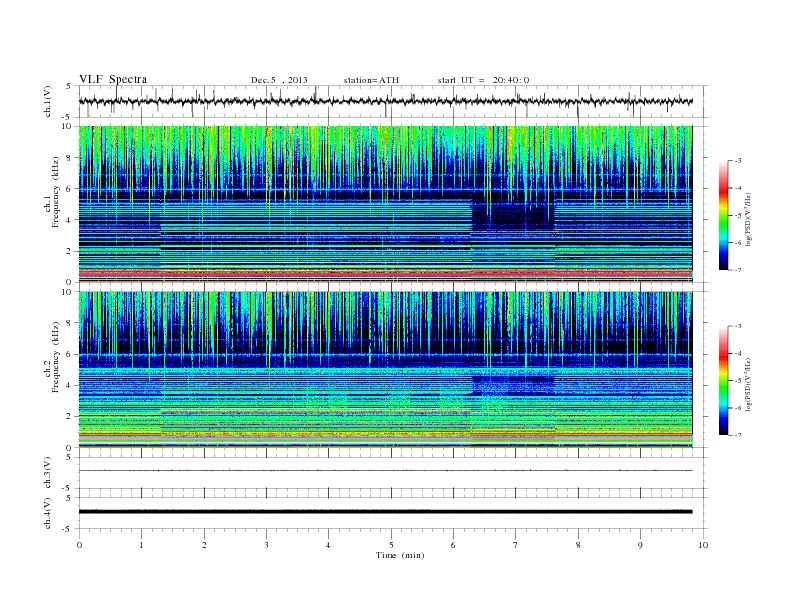
Task: Click the 'Time (min)' axis label
Action: click(400, 555)
